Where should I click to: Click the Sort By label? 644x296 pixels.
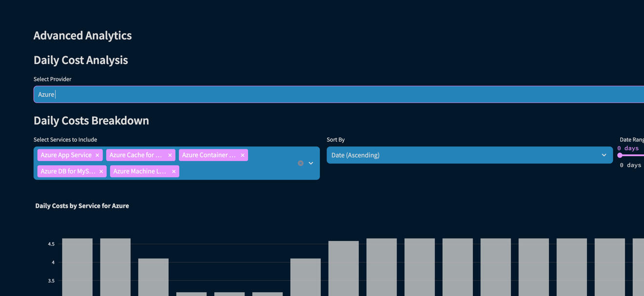[x=336, y=140]
